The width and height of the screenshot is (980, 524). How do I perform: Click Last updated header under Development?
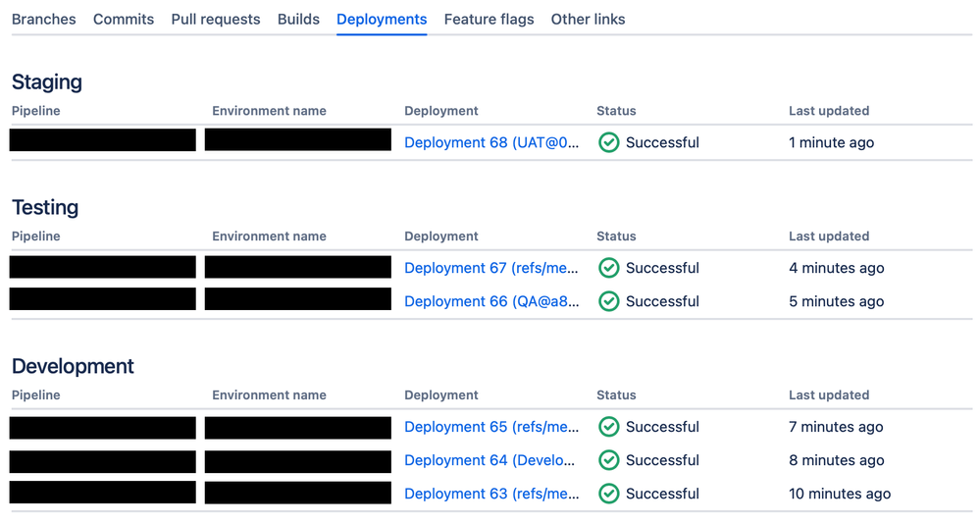click(x=829, y=395)
